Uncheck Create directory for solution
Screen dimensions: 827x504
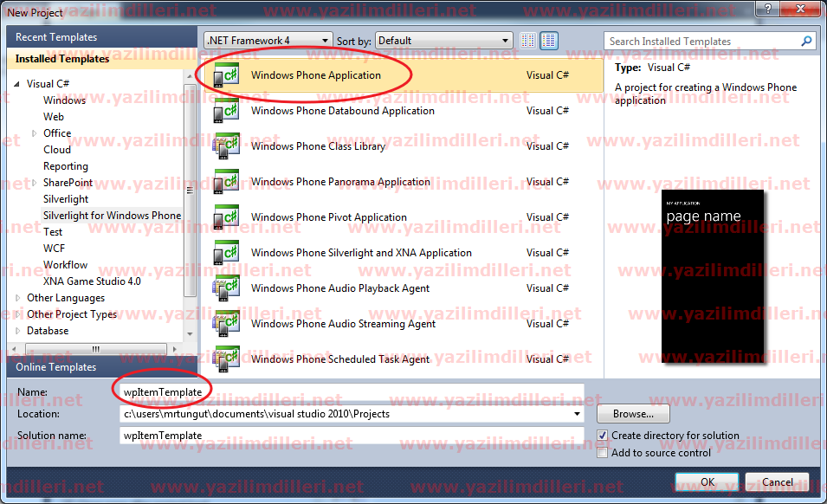602,436
